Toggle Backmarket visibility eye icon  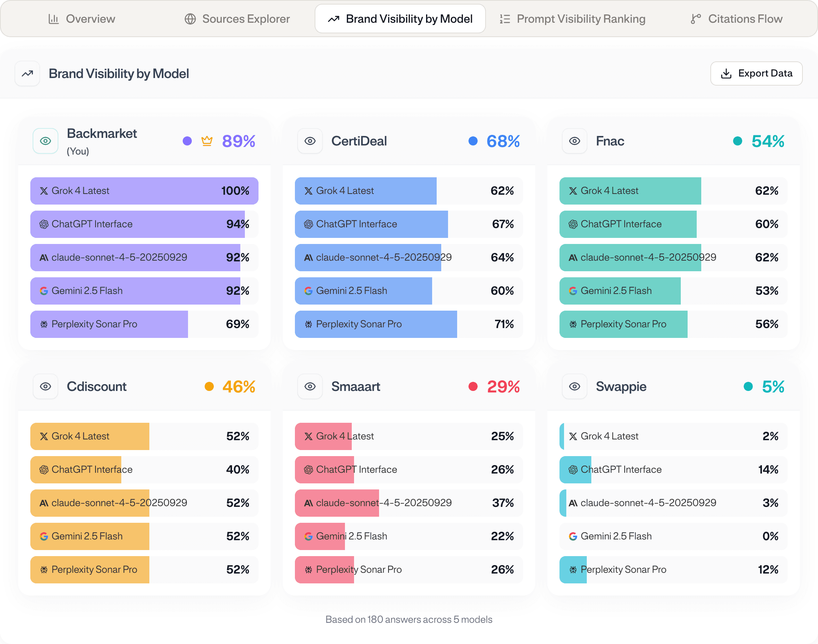pos(45,141)
